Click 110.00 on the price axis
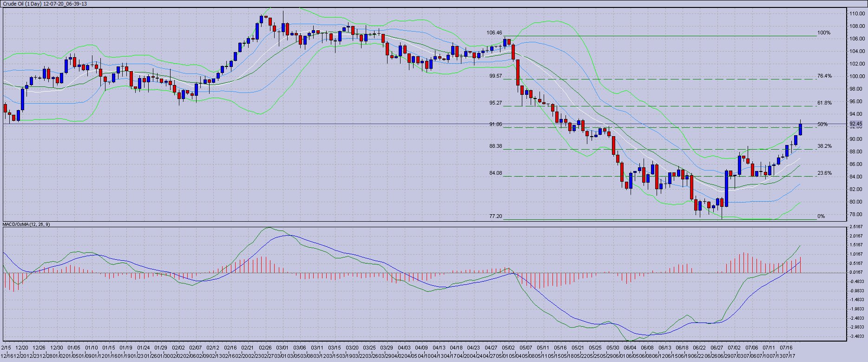 pyautogui.click(x=857, y=14)
